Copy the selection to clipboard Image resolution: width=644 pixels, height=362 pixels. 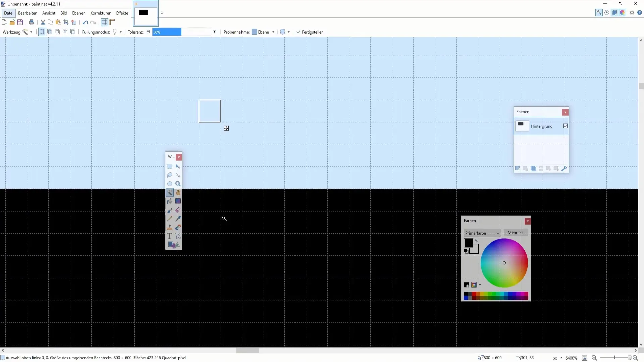[51, 22]
